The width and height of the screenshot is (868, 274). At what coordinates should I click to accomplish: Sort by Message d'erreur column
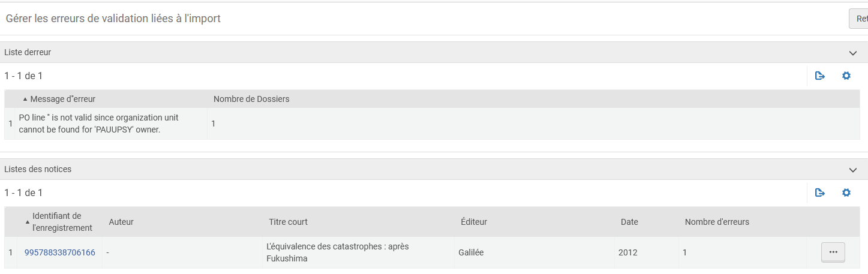62,99
